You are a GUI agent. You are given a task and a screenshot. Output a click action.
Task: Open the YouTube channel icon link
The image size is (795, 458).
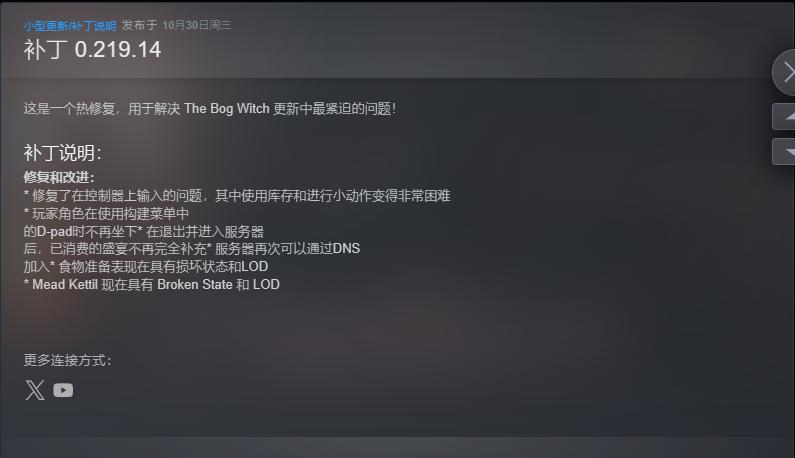[x=63, y=390]
